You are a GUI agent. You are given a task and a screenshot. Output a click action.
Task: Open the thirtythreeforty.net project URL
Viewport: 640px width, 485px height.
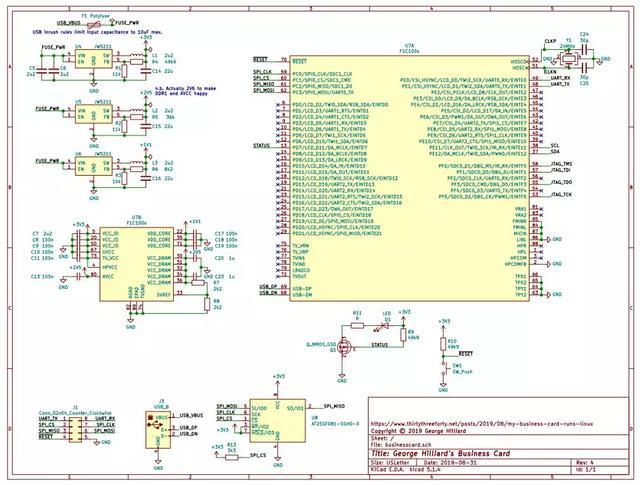coord(482,424)
